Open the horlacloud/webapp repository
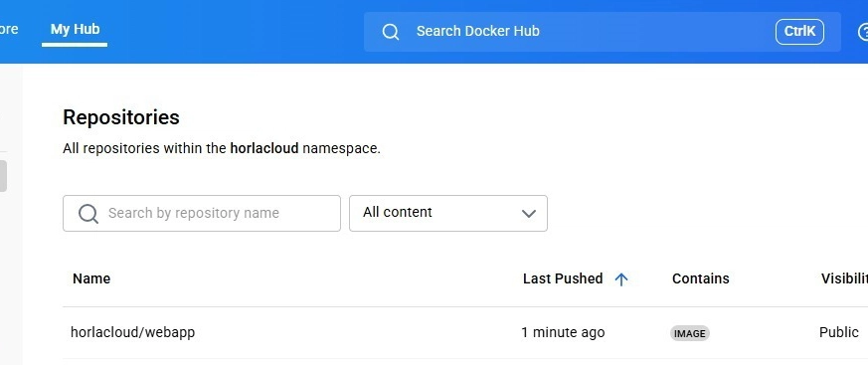 click(x=132, y=332)
